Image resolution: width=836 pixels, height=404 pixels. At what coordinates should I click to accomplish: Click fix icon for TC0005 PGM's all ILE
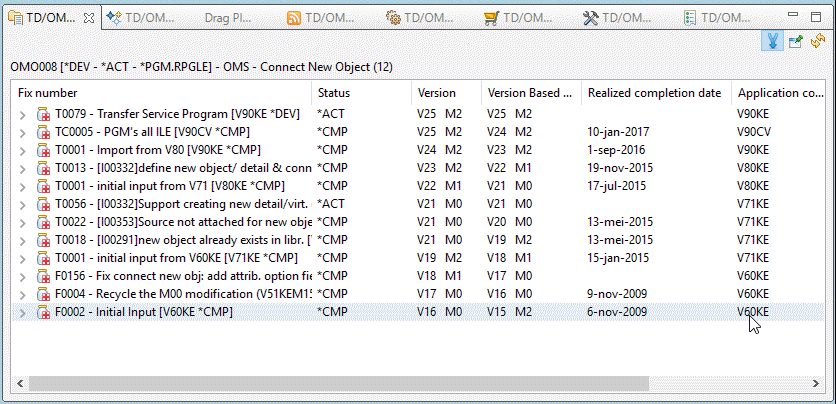44,132
